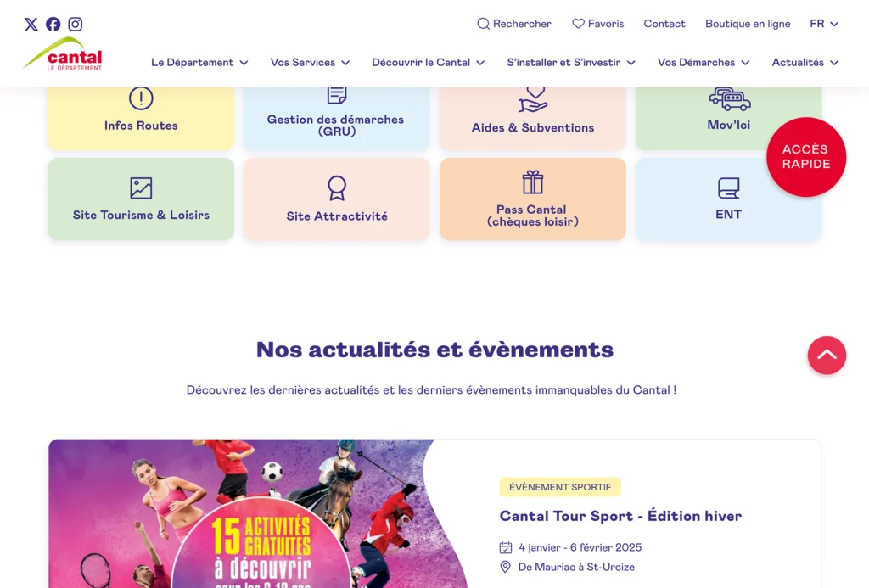869x588 pixels.
Task: Click the 'Découvrez les dernières actualités' subtitle
Action: [x=431, y=390]
